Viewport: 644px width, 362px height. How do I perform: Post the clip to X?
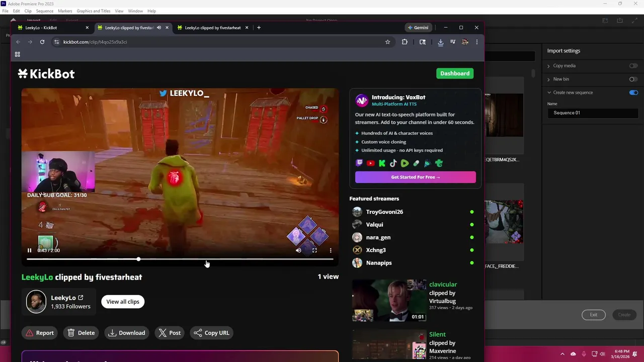pyautogui.click(x=170, y=333)
